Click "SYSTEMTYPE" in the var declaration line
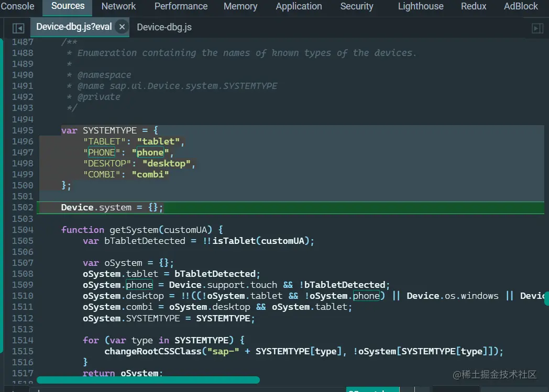Image resolution: width=549 pixels, height=392 pixels. pos(109,130)
